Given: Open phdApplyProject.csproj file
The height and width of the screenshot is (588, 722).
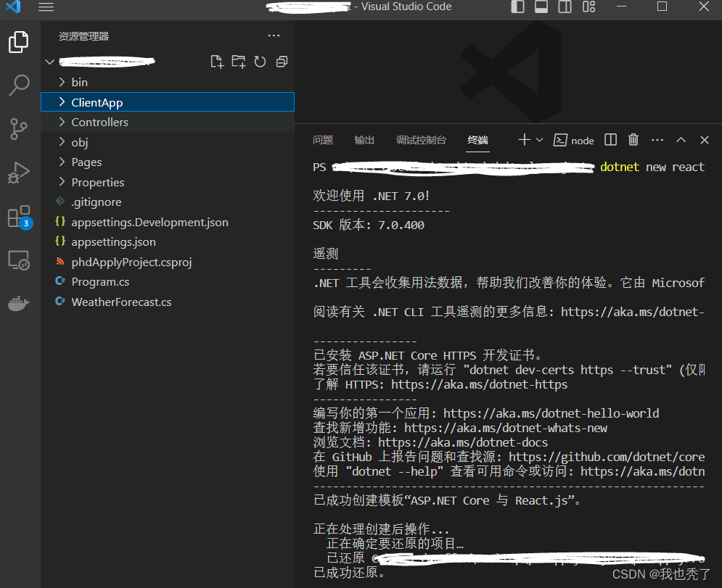Looking at the screenshot, I should click(168, 262).
